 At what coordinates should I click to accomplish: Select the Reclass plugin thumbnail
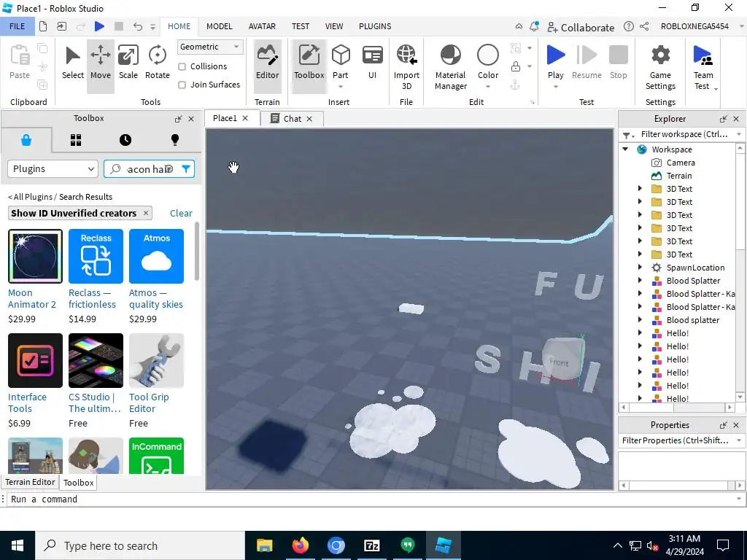click(96, 256)
